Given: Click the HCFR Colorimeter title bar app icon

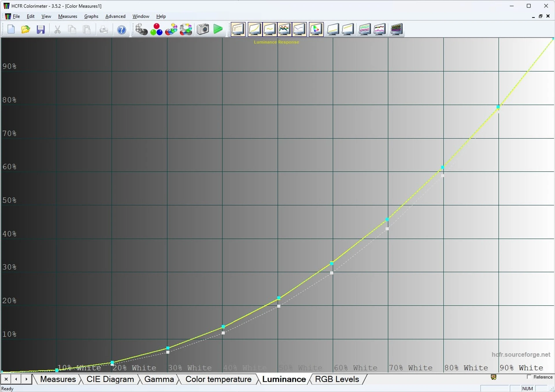Looking at the screenshot, I should 6,6.
